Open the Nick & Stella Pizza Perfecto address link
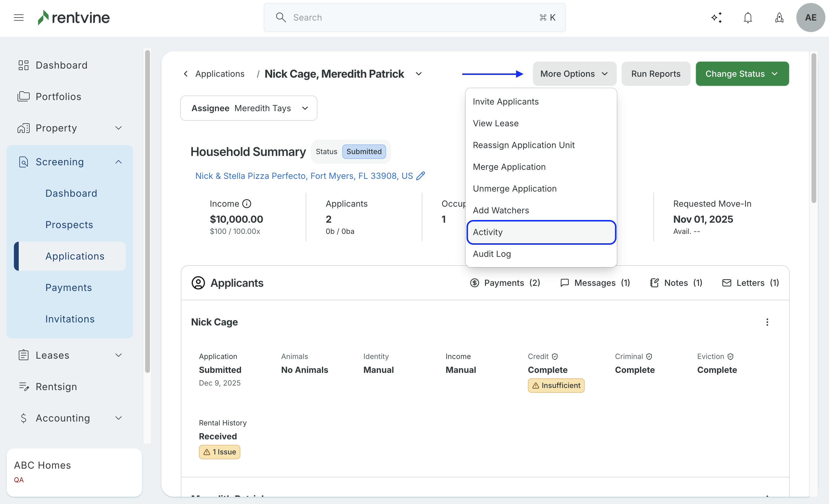Screen dimensions: 829x504 pyautogui.click(x=304, y=176)
